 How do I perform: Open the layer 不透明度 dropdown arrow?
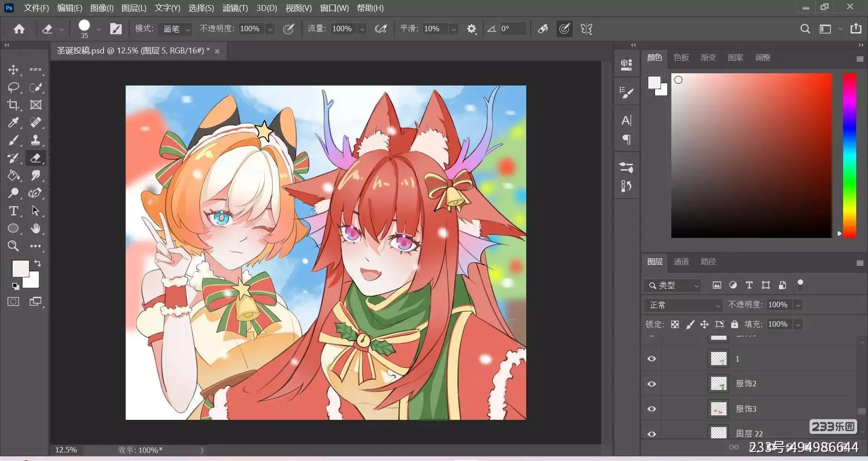click(798, 305)
